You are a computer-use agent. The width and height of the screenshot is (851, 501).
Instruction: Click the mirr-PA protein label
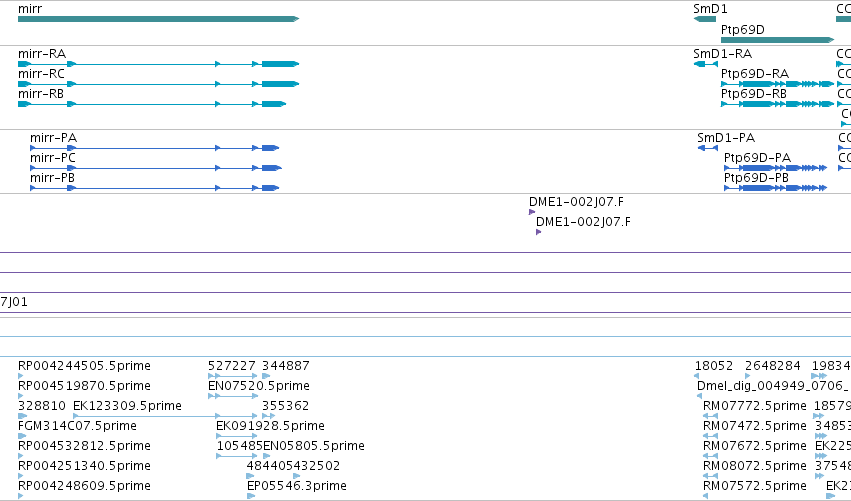[x=53, y=138]
